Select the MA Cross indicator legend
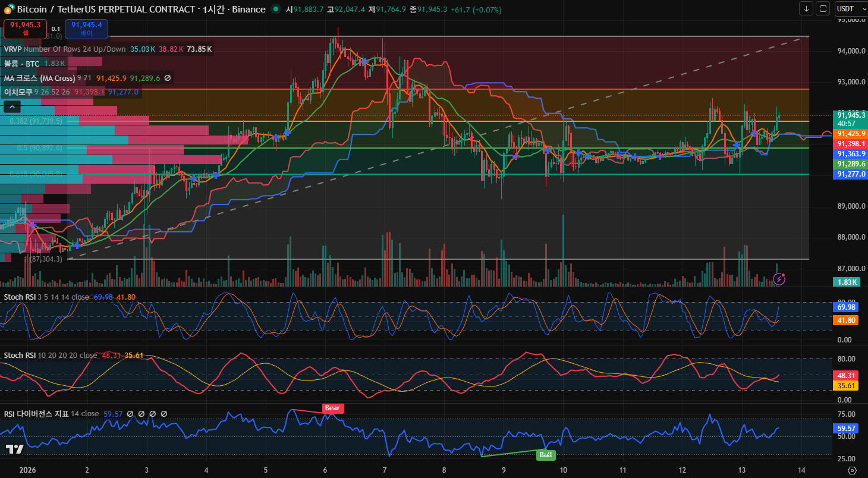The image size is (868, 478). click(x=39, y=78)
